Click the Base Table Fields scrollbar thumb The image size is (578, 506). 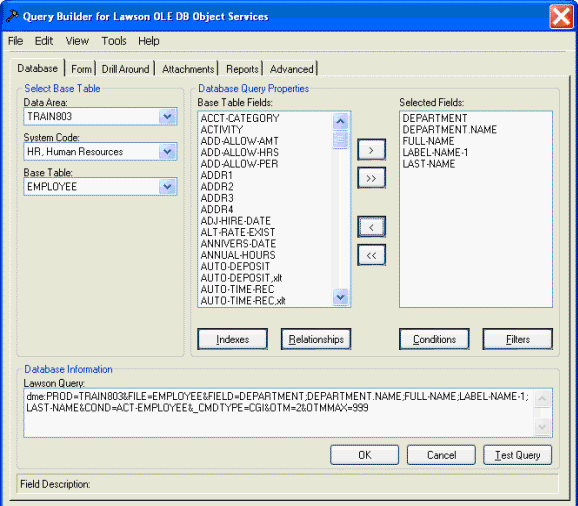pos(340,139)
